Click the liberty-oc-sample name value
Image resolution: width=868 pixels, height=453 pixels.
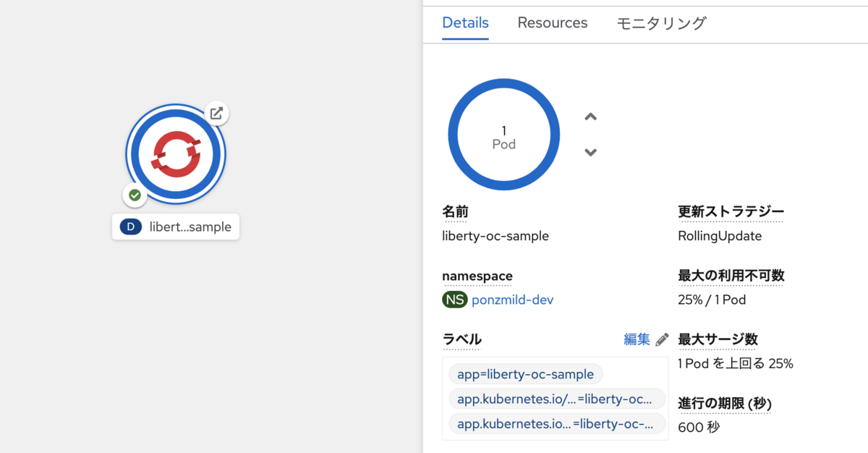(495, 236)
